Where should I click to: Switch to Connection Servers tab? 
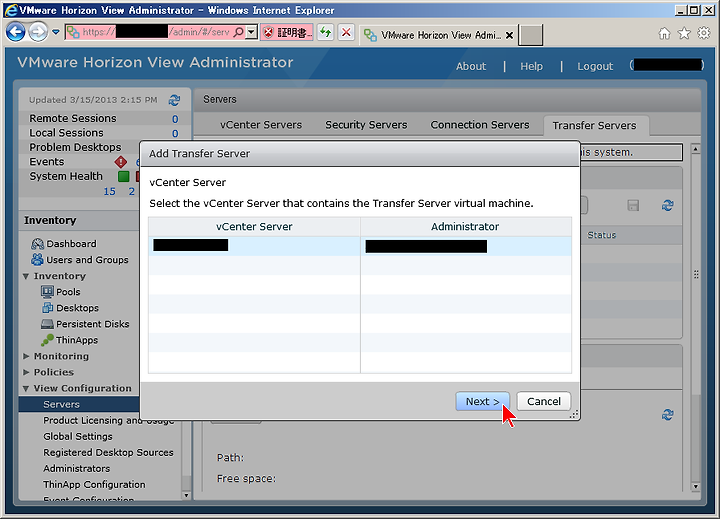[480, 125]
